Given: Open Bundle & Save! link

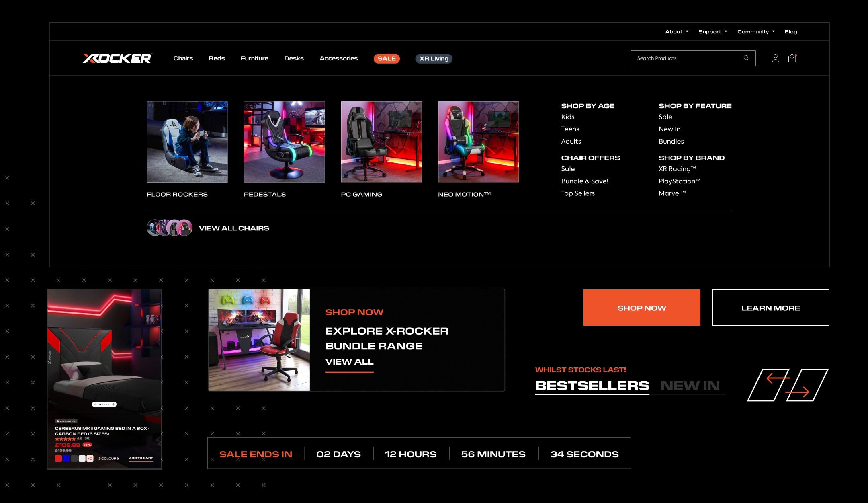Looking at the screenshot, I should tap(585, 181).
